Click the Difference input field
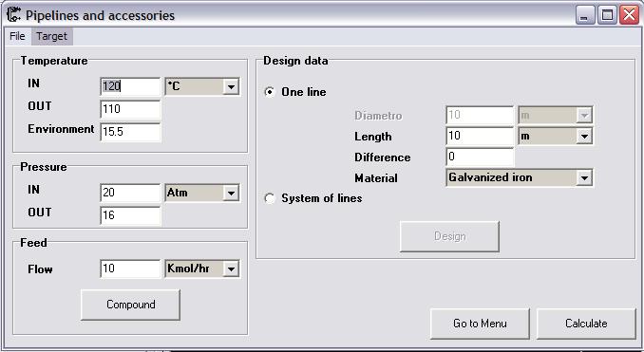Image resolution: width=644 pixels, height=352 pixels. click(480, 157)
